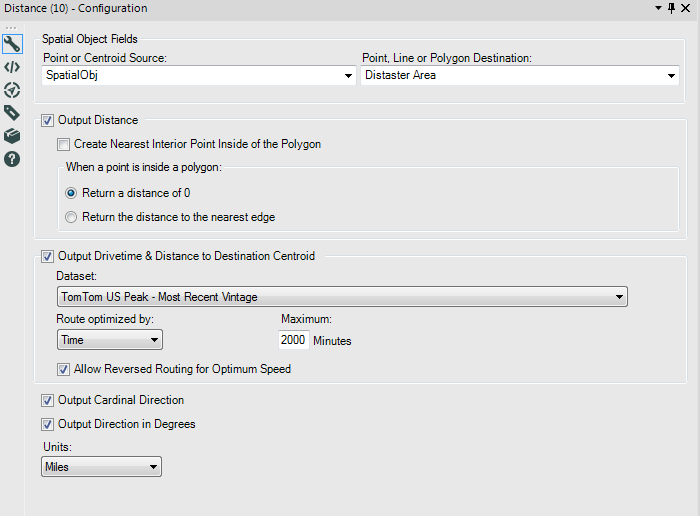Click the Maximum minutes input field

coord(293,340)
